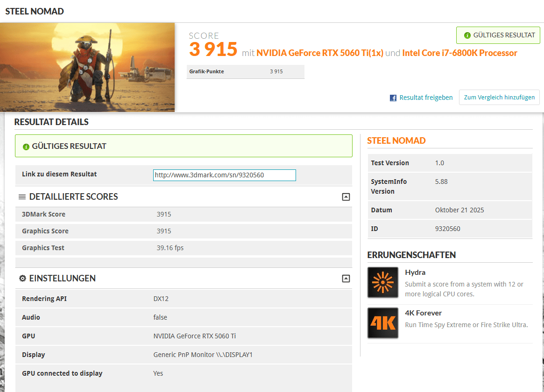Click the Detaillierte Scores list icon
This screenshot has height=392, width=544.
22,197
